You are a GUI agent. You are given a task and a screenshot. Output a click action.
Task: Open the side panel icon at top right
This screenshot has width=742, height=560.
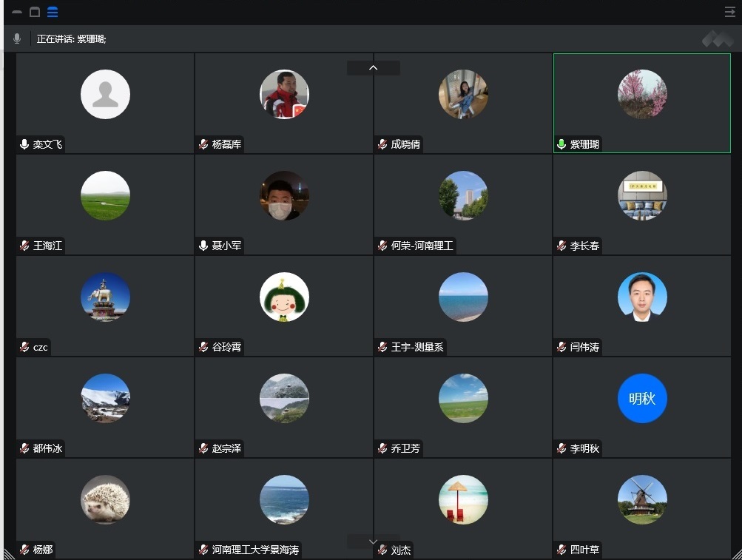pos(729,12)
